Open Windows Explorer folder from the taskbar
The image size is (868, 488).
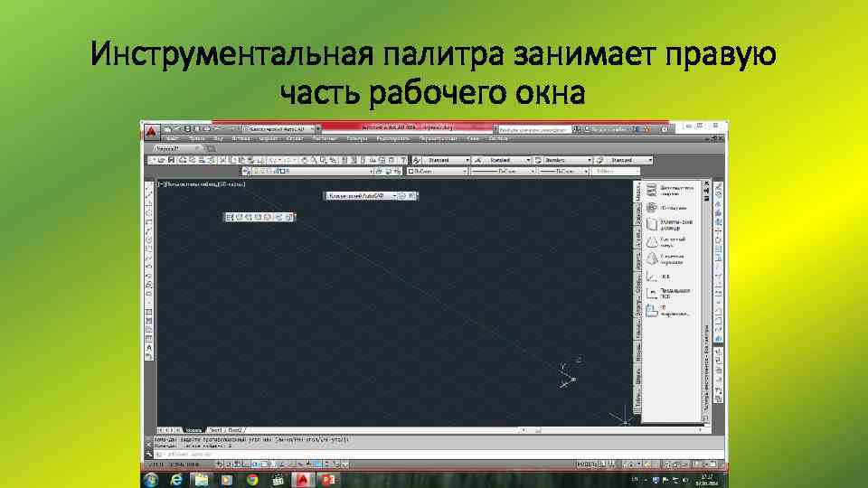pos(202,480)
